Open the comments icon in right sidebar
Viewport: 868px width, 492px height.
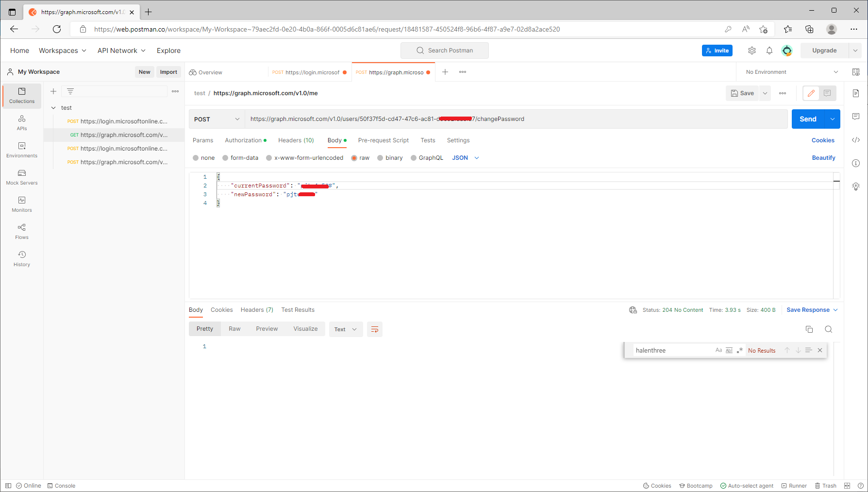click(856, 117)
